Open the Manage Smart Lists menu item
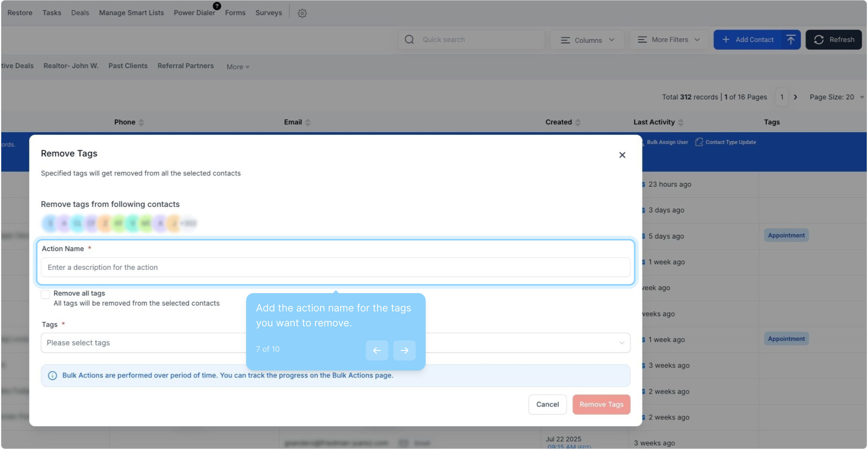Viewport: 868px width, 449px height. (x=131, y=13)
